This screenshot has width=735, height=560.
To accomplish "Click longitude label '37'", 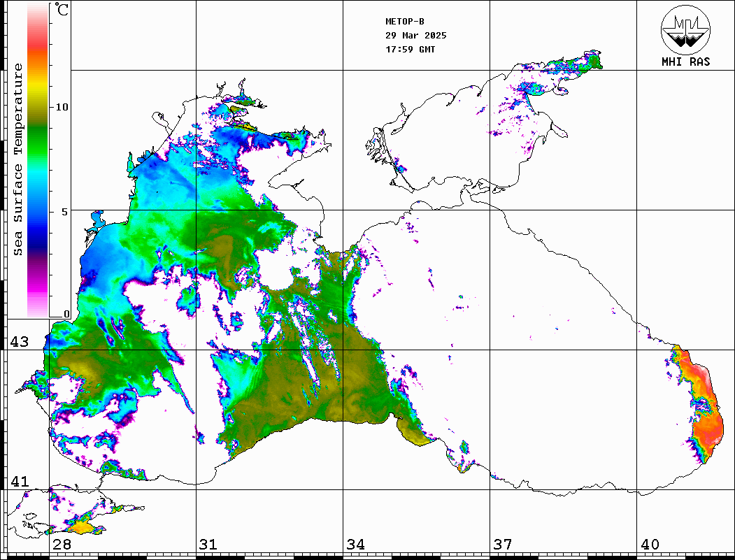I will pos(503,544).
